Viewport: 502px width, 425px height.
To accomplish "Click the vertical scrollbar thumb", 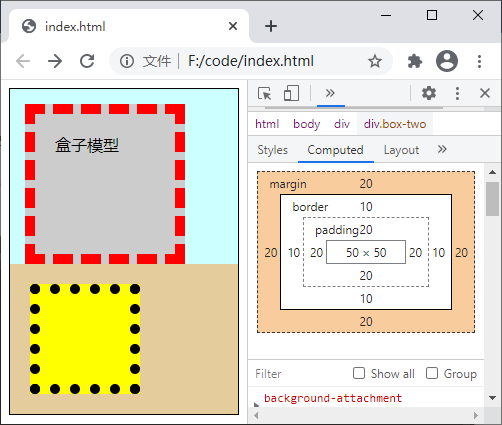I will pyautogui.click(x=492, y=199).
